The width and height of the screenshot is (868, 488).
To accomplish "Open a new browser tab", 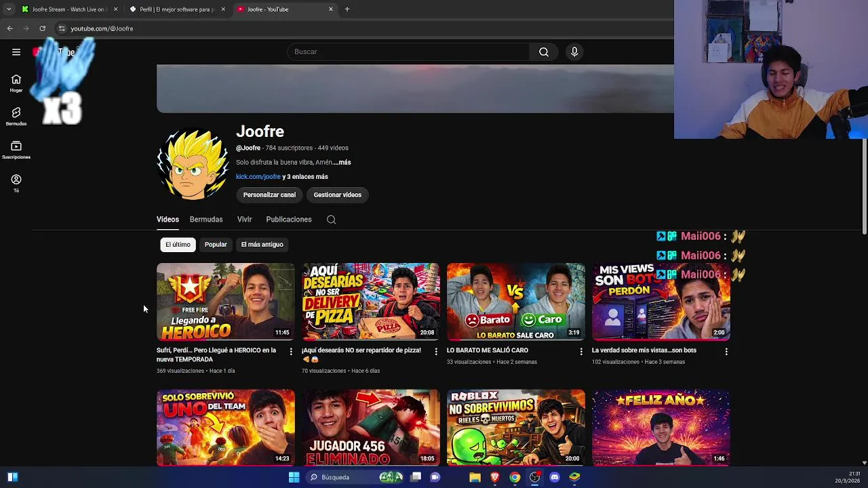I will point(347,9).
